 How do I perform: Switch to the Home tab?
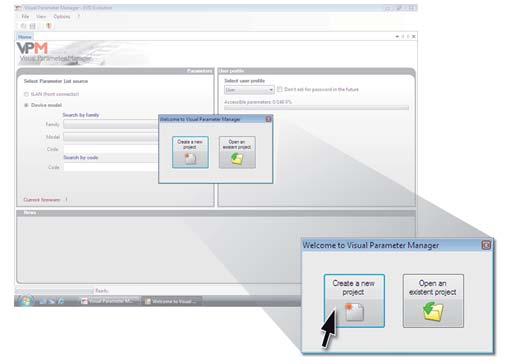click(25, 37)
